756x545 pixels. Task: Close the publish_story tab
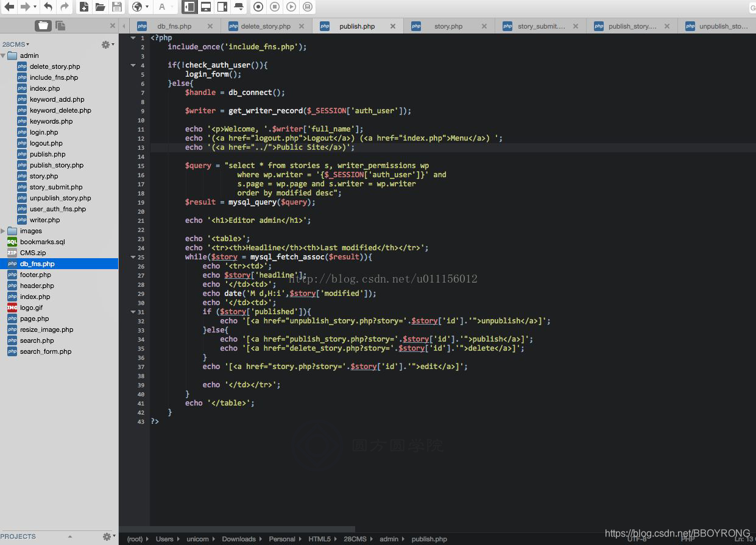(x=667, y=26)
